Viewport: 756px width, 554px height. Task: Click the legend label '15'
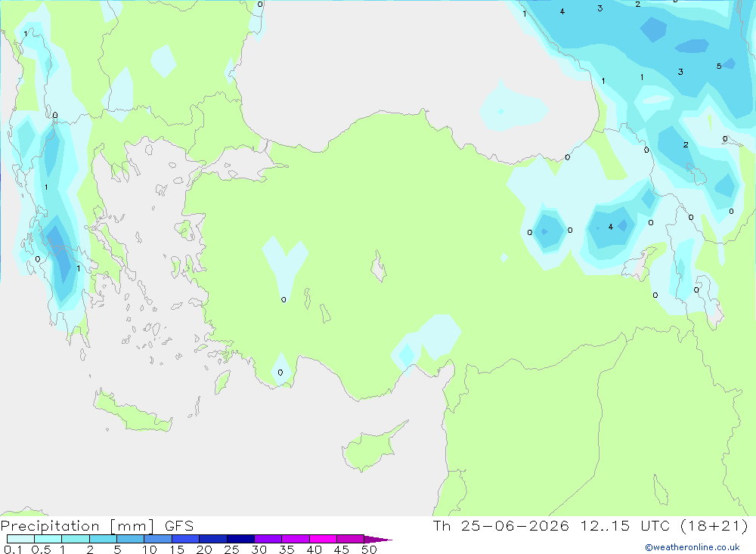click(x=177, y=549)
